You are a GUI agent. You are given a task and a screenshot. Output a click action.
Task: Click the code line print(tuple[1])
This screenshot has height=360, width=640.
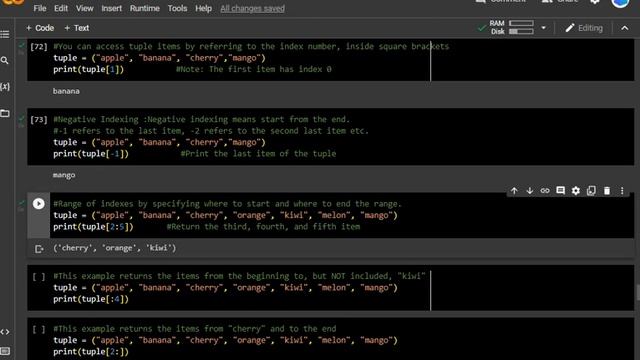[x=89, y=69]
